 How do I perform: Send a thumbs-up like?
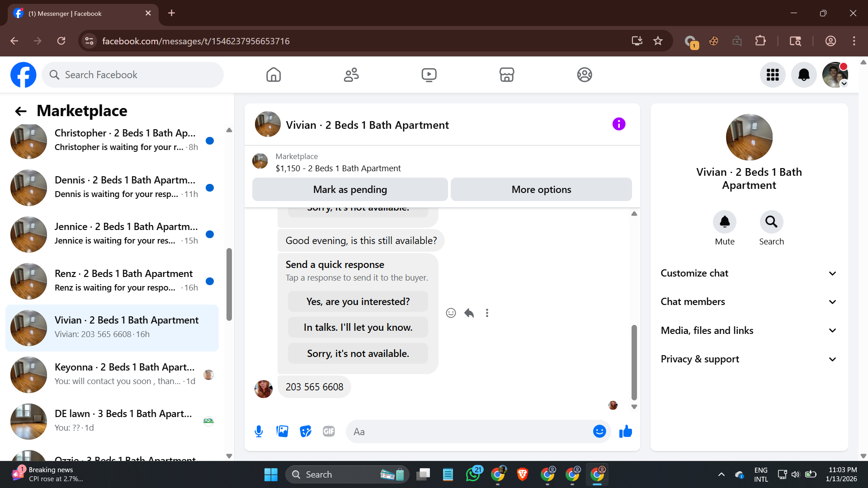coord(626,432)
